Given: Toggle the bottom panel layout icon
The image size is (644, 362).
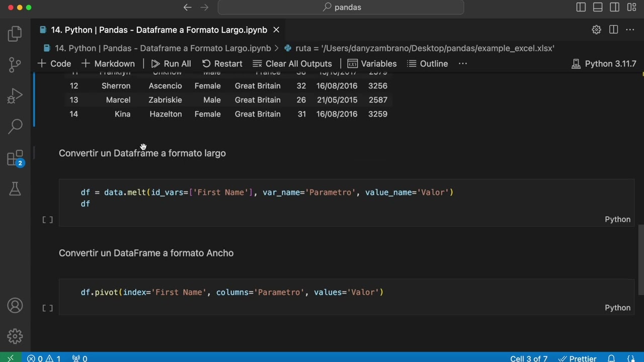Looking at the screenshot, I should click(x=598, y=7).
